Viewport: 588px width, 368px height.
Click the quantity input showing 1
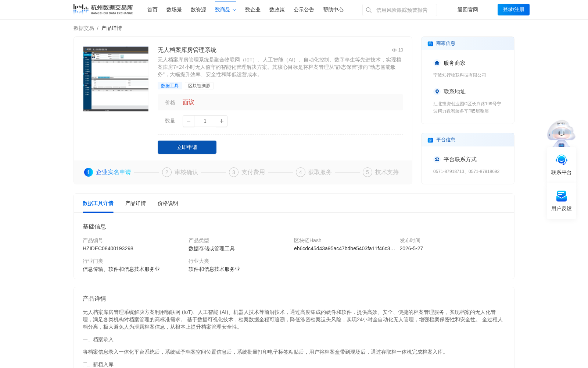click(x=205, y=121)
